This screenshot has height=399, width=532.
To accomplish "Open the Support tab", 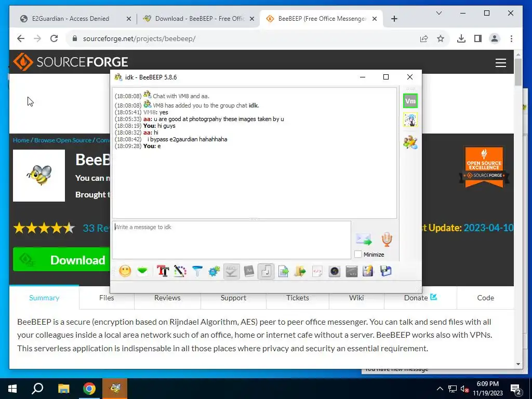I will point(233,298).
